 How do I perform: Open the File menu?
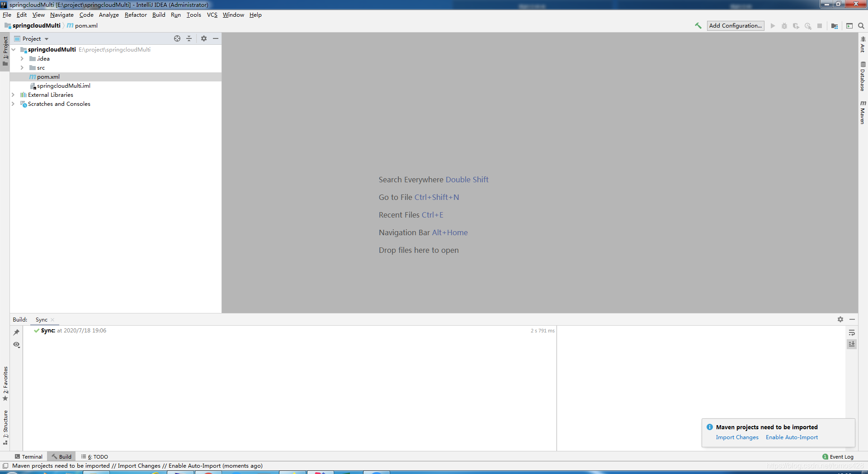coord(7,15)
